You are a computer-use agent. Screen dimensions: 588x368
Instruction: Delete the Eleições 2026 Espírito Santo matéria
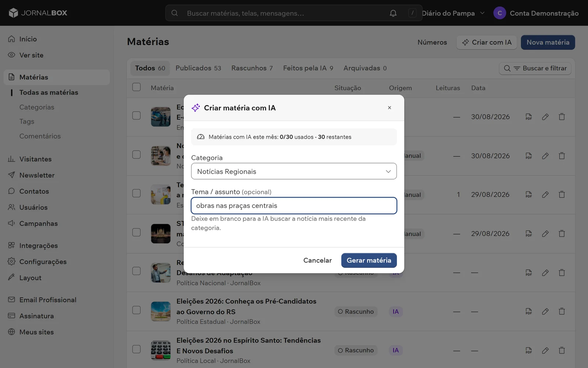tap(562, 350)
